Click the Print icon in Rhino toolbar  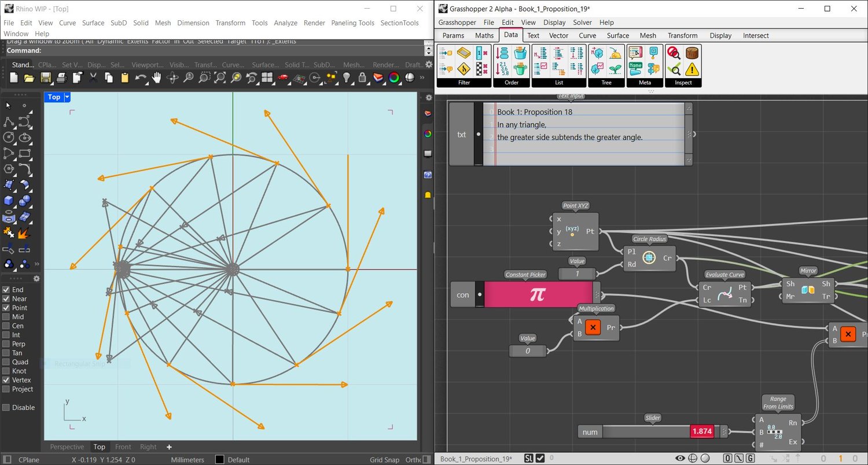(61, 77)
